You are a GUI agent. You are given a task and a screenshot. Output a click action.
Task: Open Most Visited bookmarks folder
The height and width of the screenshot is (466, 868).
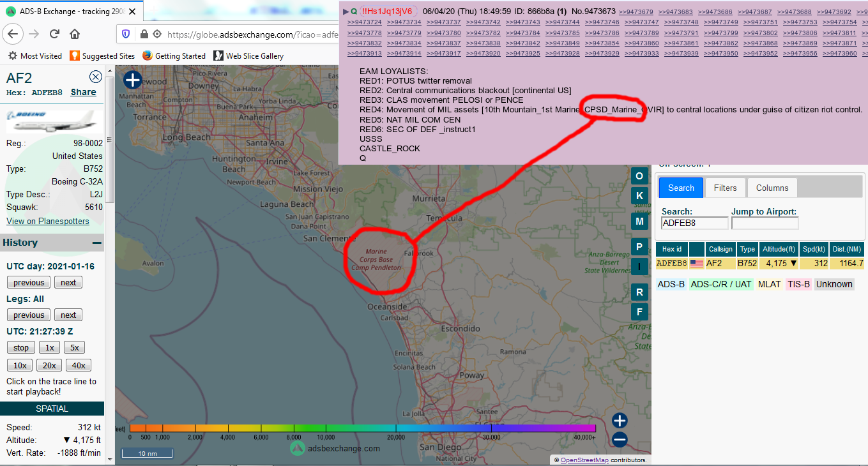click(35, 56)
